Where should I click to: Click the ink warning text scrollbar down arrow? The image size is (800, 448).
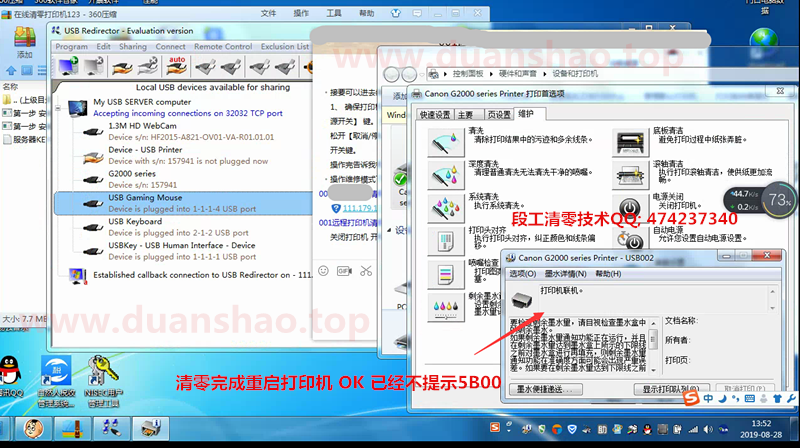pyautogui.click(x=653, y=369)
